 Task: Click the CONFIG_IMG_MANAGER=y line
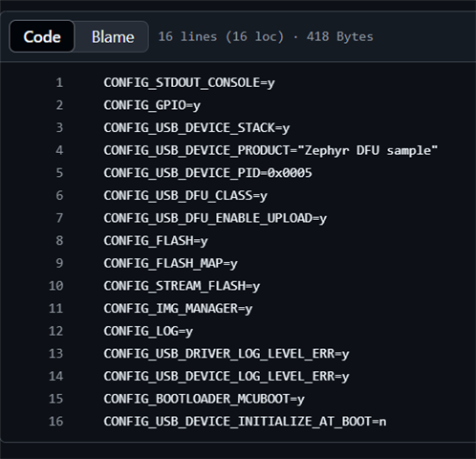(x=178, y=309)
